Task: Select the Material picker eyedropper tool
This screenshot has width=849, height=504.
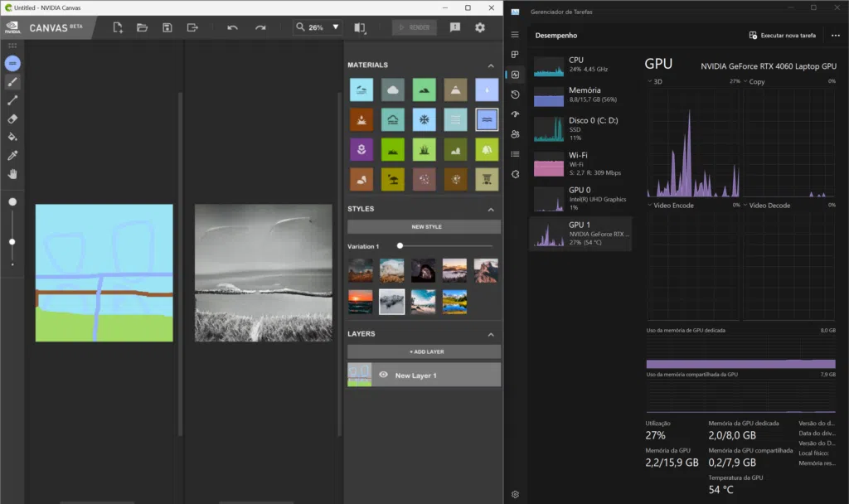Action: point(12,157)
